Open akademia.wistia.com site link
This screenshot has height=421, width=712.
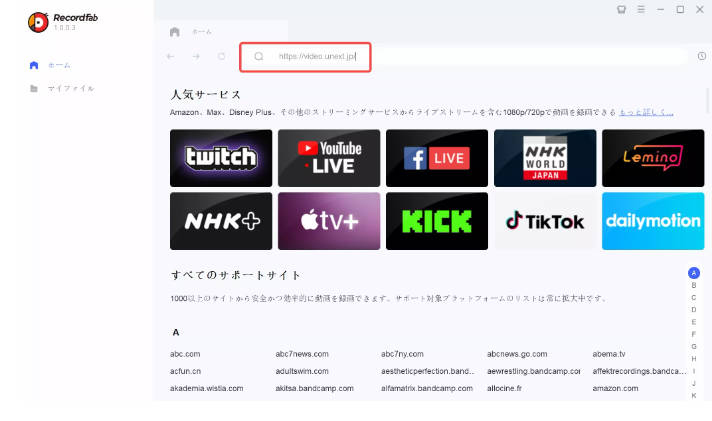tap(207, 388)
